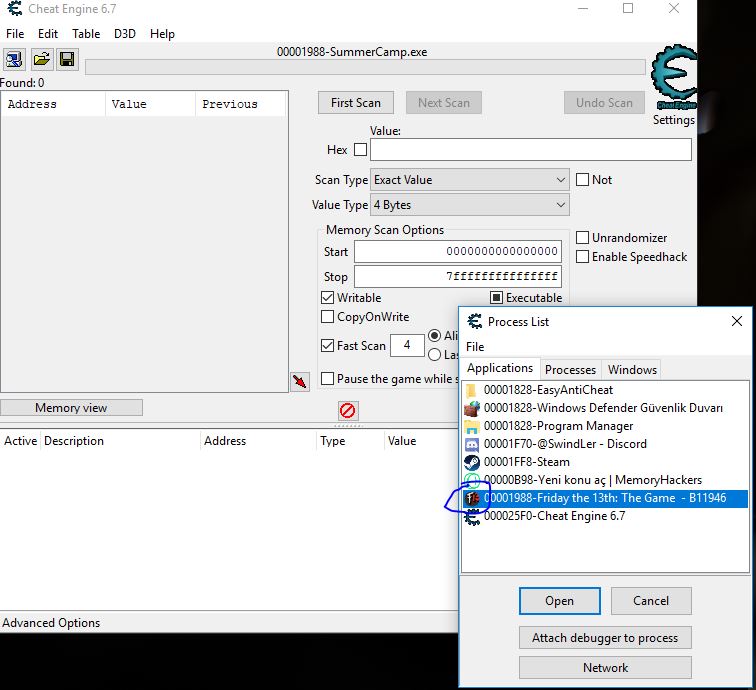Click Open in Process List
The width and height of the screenshot is (756, 690).
(x=560, y=601)
